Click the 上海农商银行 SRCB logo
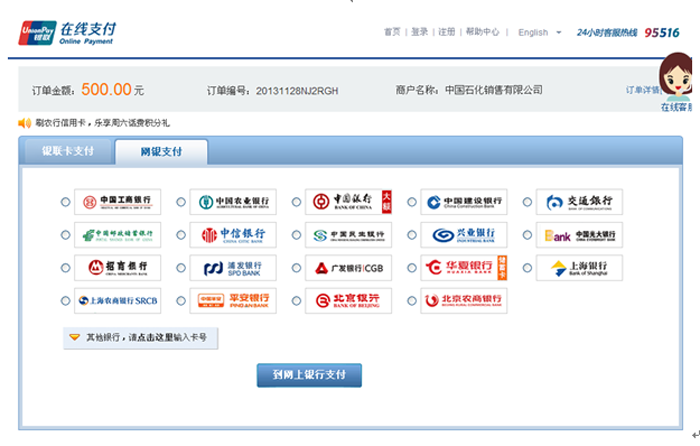The width and height of the screenshot is (700, 446). click(117, 301)
